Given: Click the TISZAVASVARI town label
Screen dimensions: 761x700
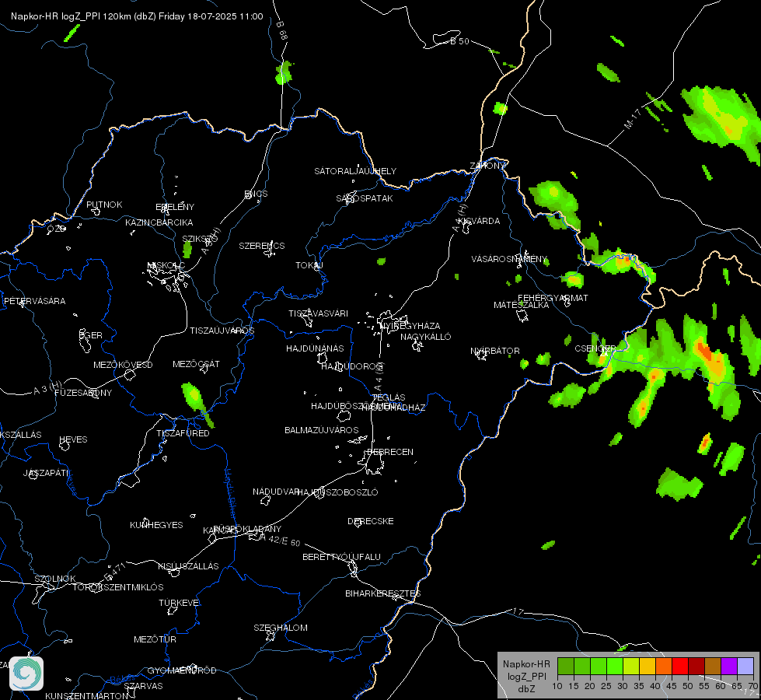Looking at the screenshot, I should [319, 313].
